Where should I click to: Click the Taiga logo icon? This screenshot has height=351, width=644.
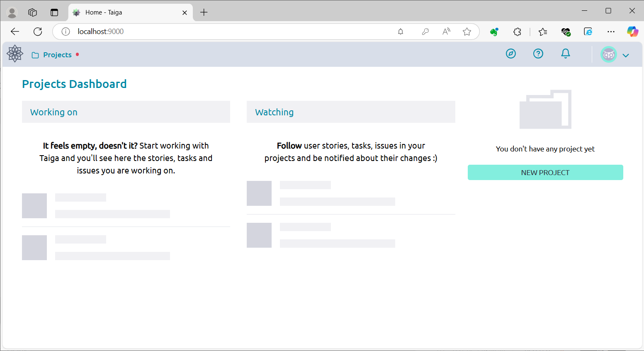click(15, 54)
